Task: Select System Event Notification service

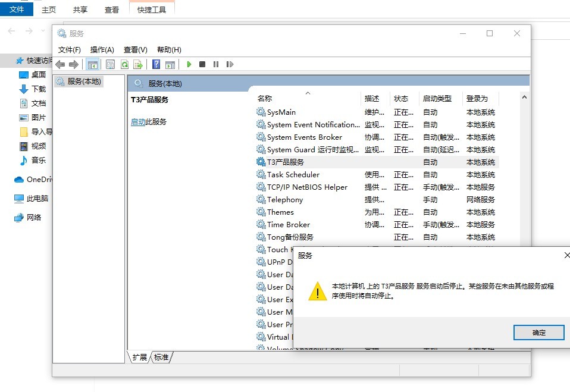Action: pos(377,124)
